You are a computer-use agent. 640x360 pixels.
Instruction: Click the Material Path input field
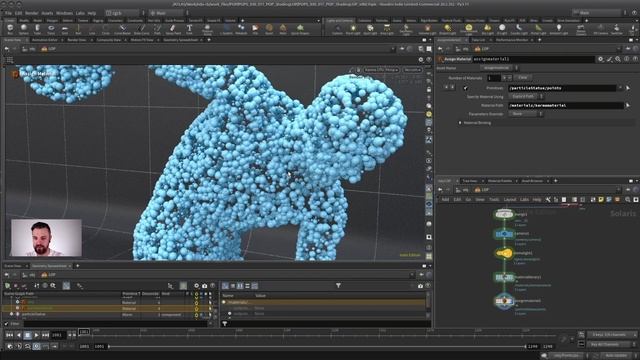566,105
